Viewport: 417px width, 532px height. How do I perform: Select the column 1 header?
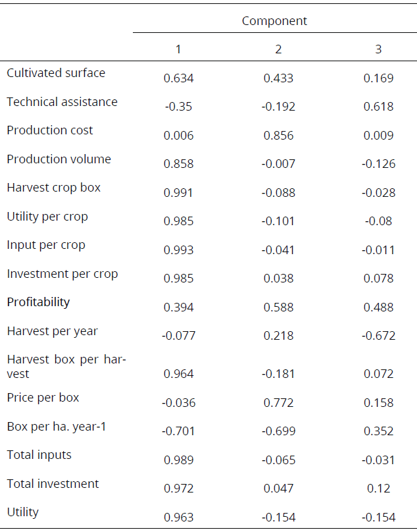(x=178, y=49)
